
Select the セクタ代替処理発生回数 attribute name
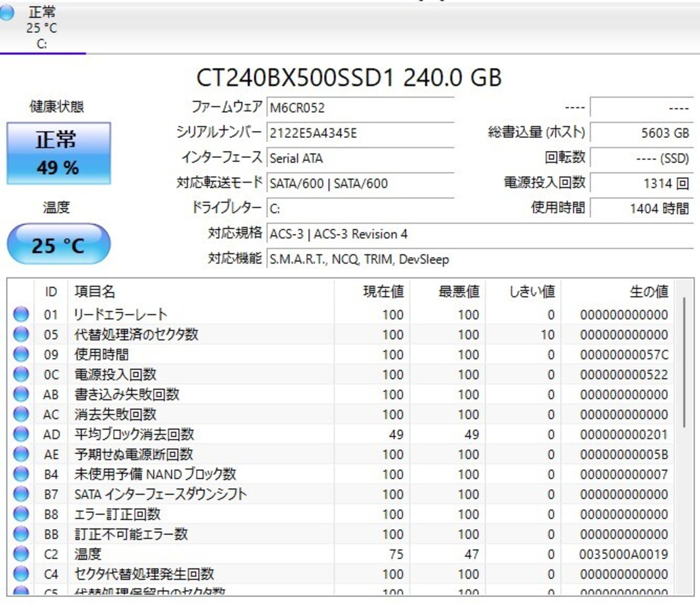(144, 574)
